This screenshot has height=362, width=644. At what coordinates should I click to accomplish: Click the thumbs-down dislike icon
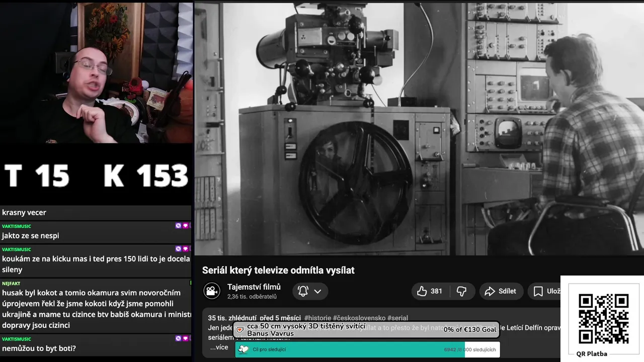[461, 291]
